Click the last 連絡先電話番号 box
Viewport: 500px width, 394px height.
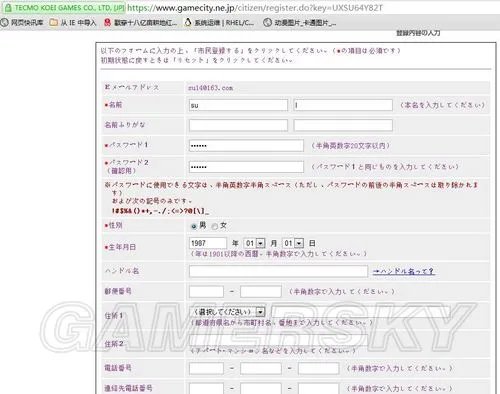tap(319, 388)
